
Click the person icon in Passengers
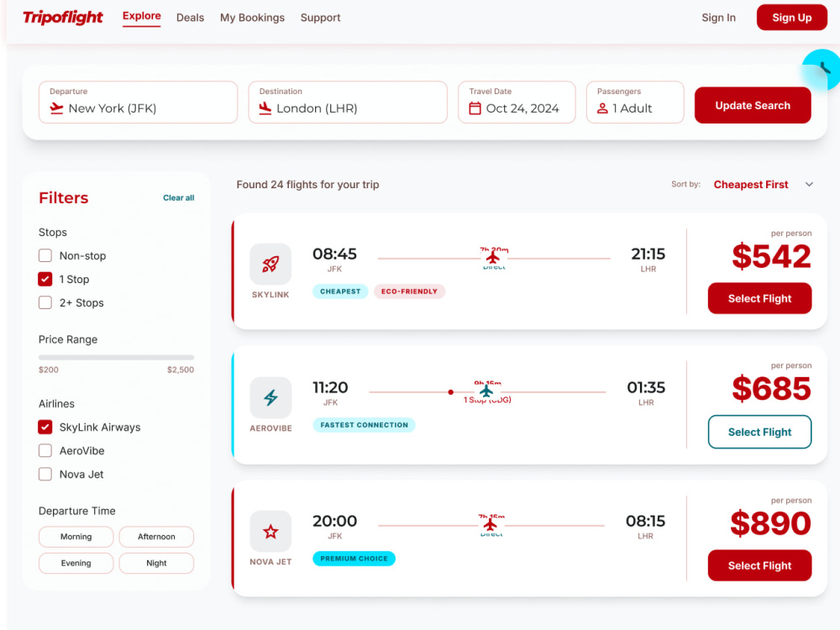coord(602,108)
